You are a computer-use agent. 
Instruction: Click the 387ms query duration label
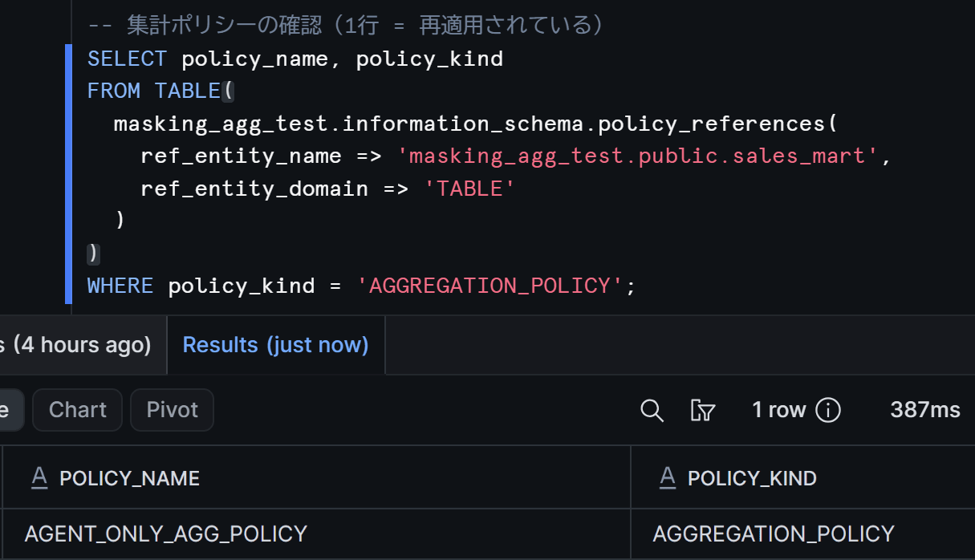click(925, 411)
